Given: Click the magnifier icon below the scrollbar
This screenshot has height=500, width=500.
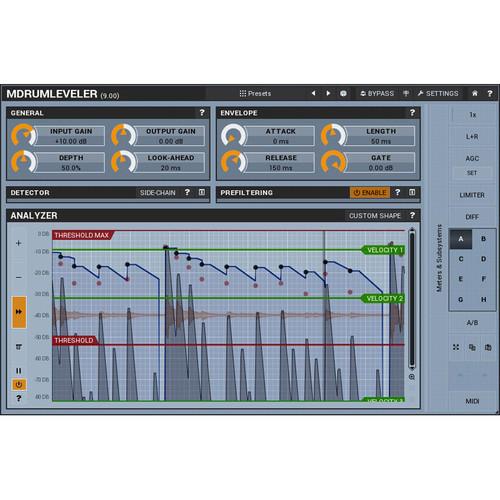Looking at the screenshot, I should click(412, 377).
